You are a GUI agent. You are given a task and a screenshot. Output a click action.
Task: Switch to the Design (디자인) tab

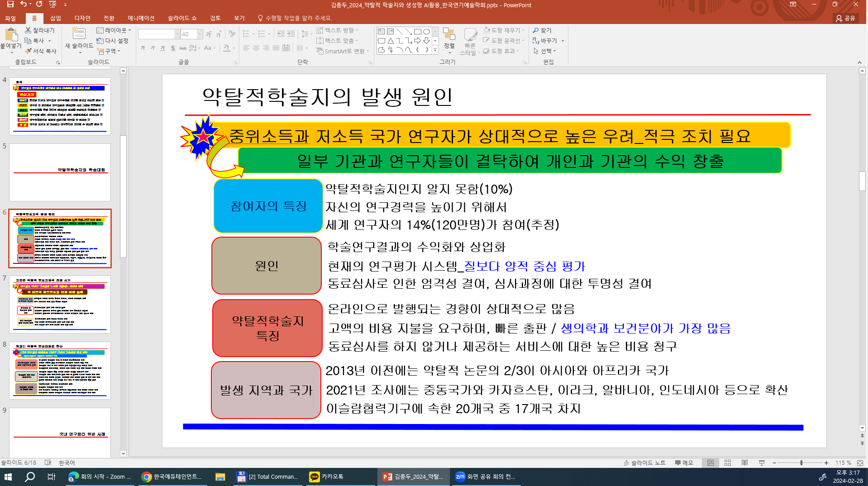click(x=82, y=18)
